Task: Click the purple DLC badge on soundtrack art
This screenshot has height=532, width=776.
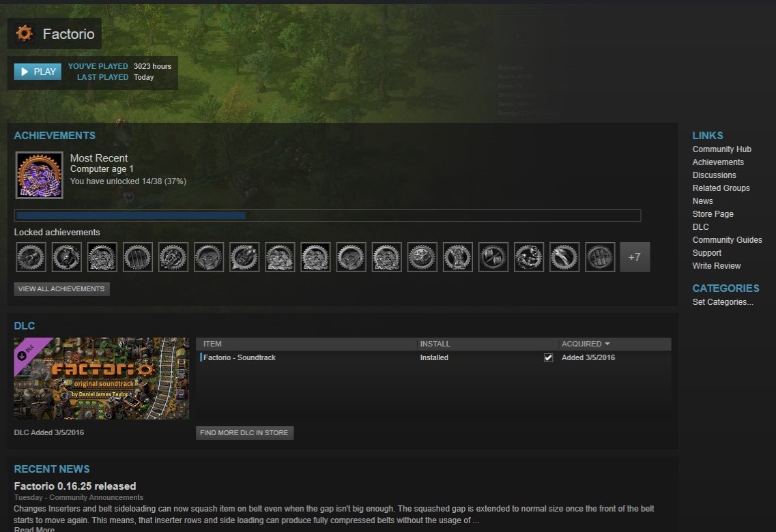Action: [27, 351]
